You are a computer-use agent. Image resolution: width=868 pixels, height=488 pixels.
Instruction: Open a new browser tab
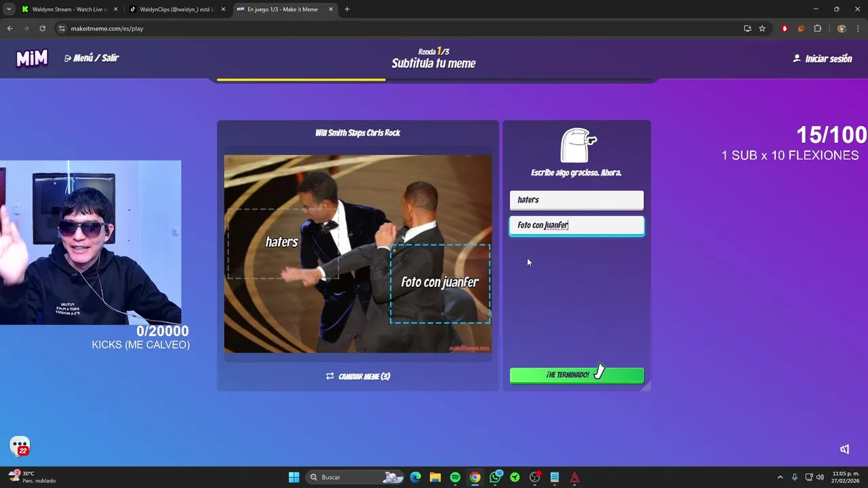click(x=347, y=9)
